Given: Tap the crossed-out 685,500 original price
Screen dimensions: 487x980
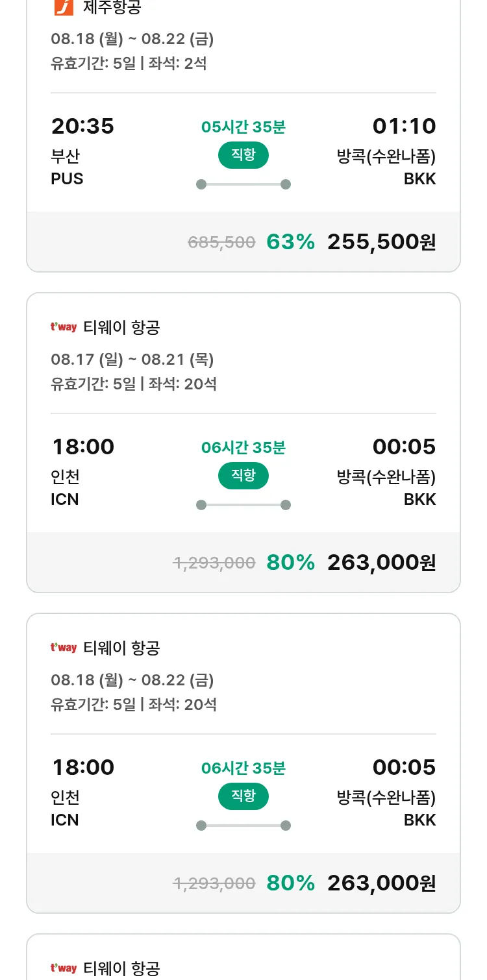Looking at the screenshot, I should tap(221, 243).
